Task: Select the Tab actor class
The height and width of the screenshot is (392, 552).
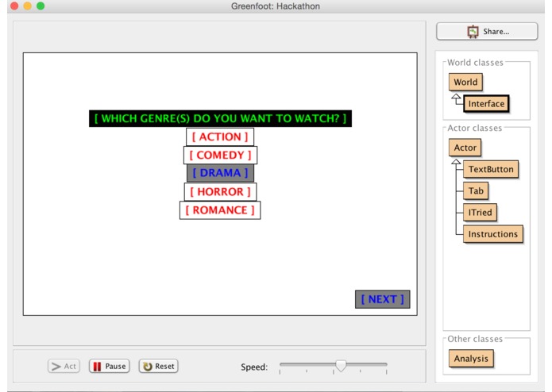Action: pyautogui.click(x=476, y=191)
